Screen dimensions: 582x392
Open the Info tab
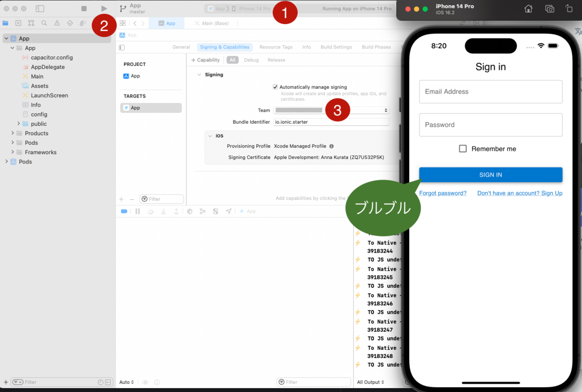point(307,47)
